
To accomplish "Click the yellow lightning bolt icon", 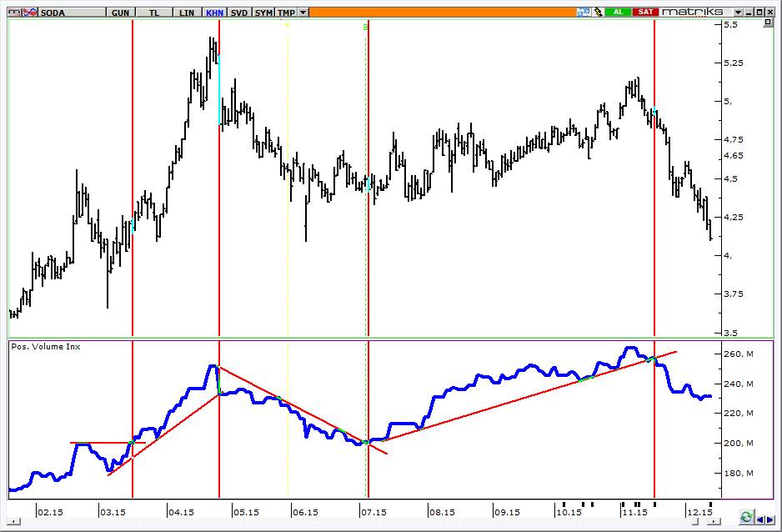I will coord(598,12).
